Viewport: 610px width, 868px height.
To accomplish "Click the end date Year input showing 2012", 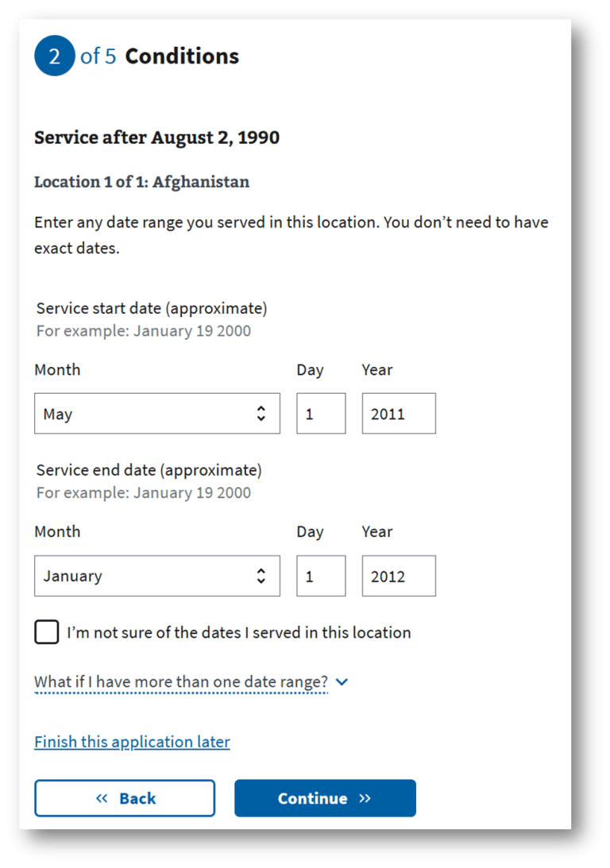I will (x=398, y=576).
